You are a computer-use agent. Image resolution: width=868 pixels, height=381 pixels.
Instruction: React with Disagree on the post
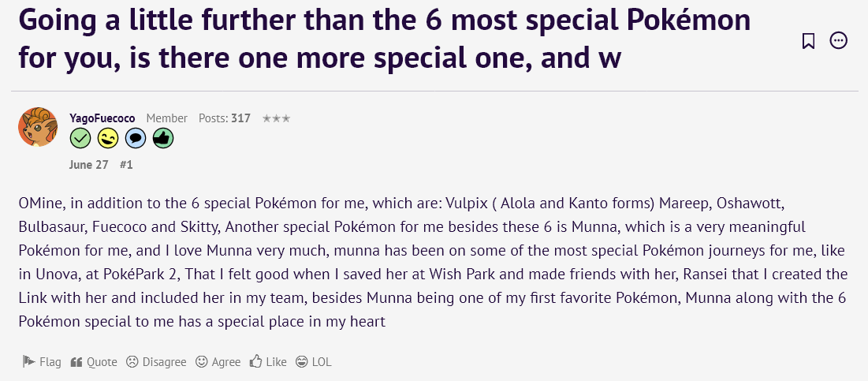[x=156, y=362]
